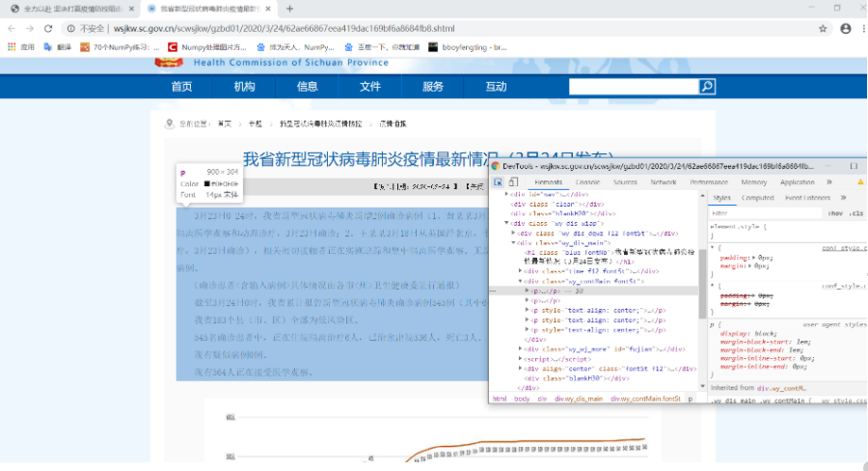The image size is (868, 471).
Task: Click the browser forward arrow
Action: (x=30, y=28)
